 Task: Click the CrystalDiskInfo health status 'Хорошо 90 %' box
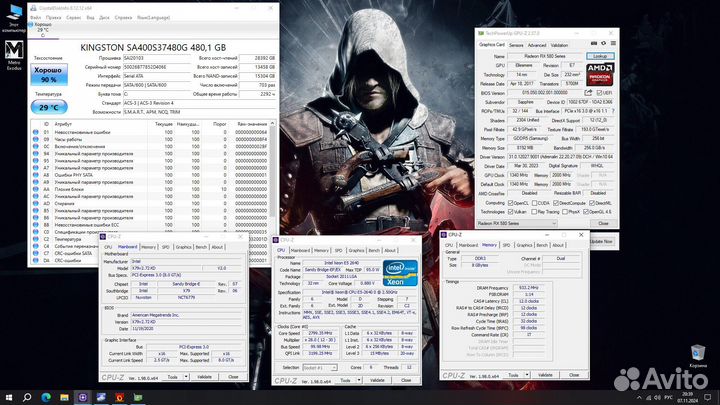tap(49, 75)
